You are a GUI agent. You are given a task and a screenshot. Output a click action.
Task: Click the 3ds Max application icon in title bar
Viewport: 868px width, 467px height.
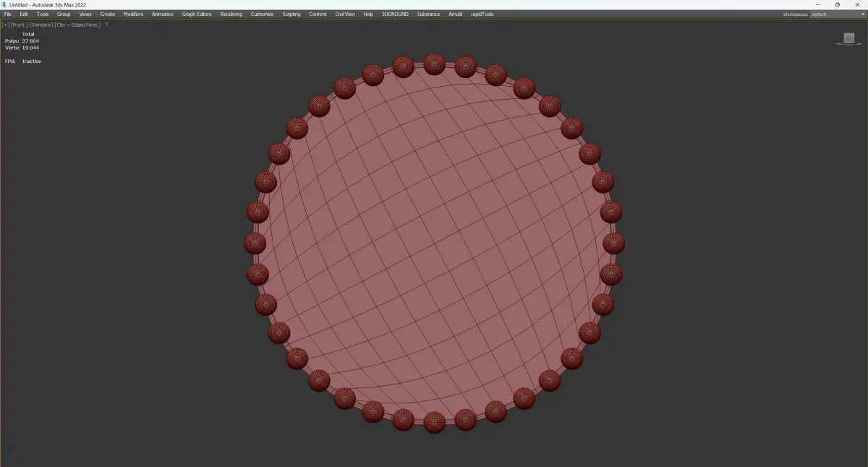[x=4, y=4]
